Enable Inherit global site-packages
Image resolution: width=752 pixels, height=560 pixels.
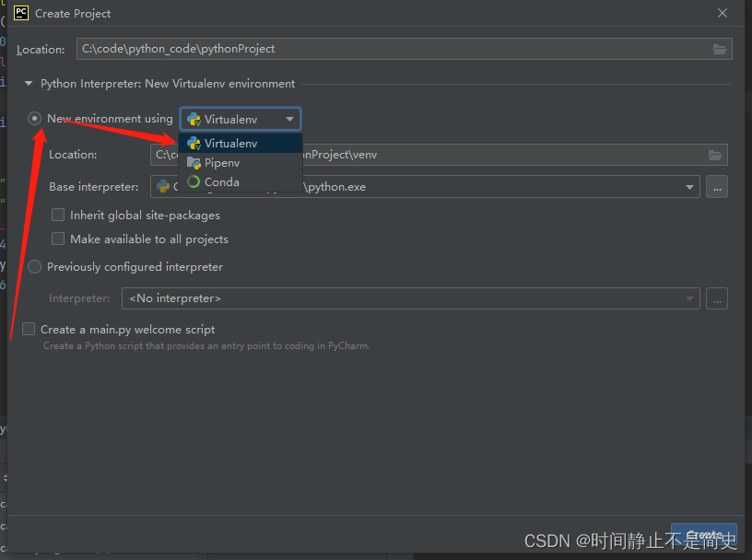point(58,215)
